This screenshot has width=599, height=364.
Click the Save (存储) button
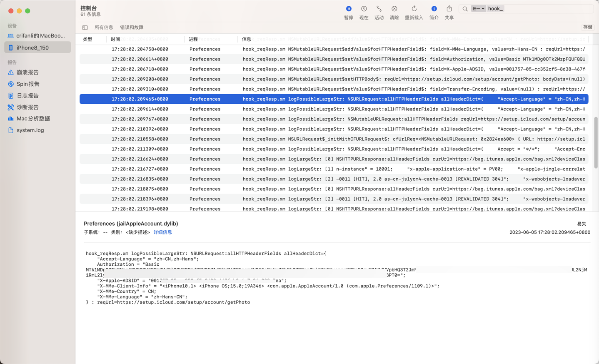(x=588, y=27)
